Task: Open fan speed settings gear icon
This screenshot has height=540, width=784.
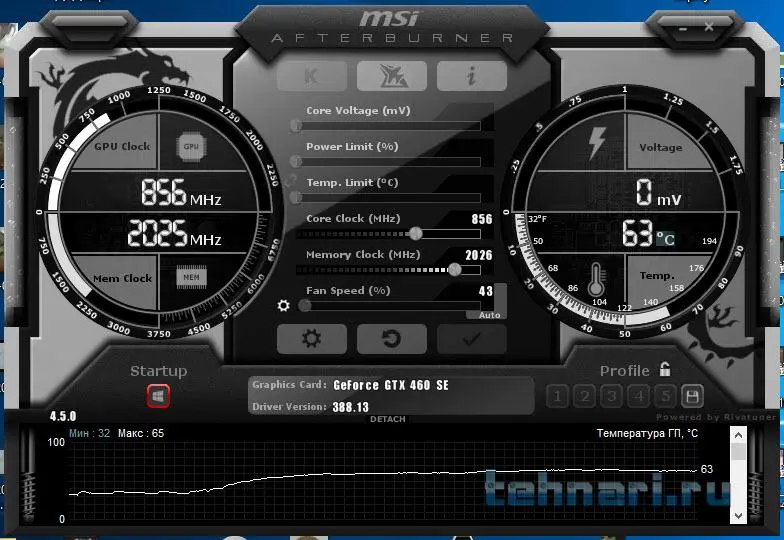Action: (x=284, y=306)
